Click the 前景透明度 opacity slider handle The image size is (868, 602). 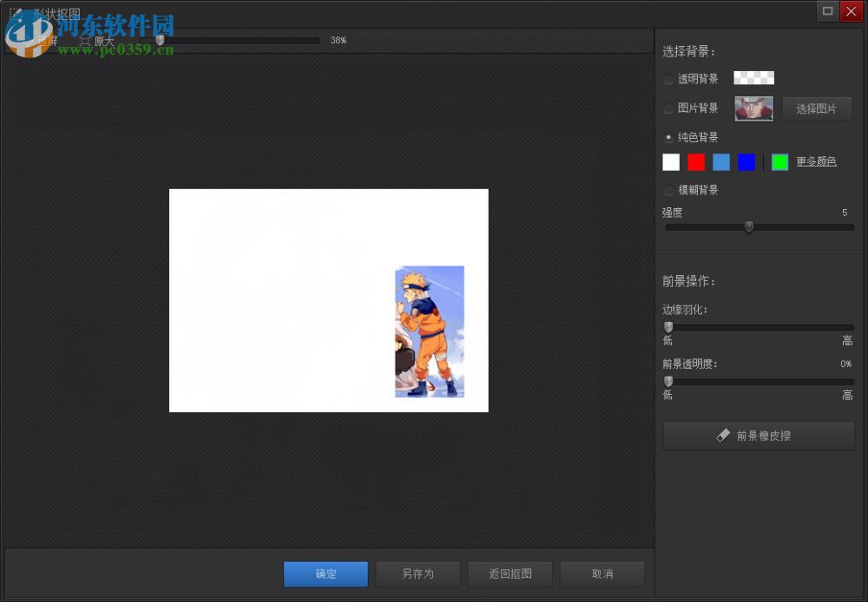click(x=668, y=381)
